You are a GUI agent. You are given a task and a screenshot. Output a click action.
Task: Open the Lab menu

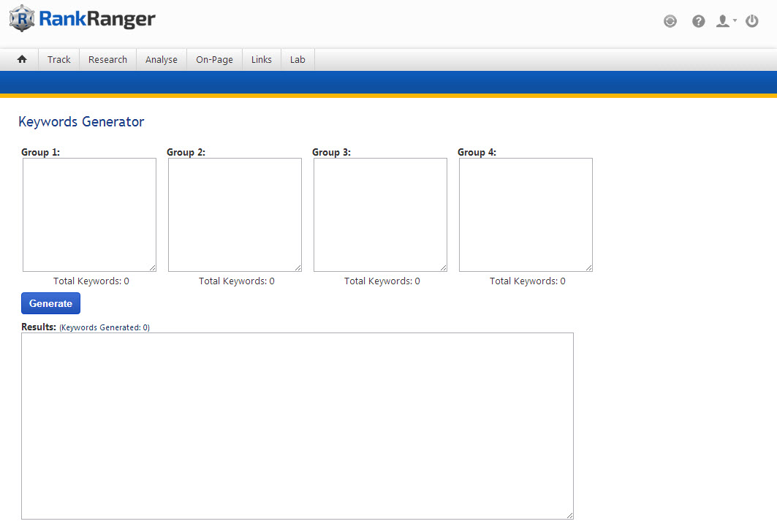pos(297,59)
